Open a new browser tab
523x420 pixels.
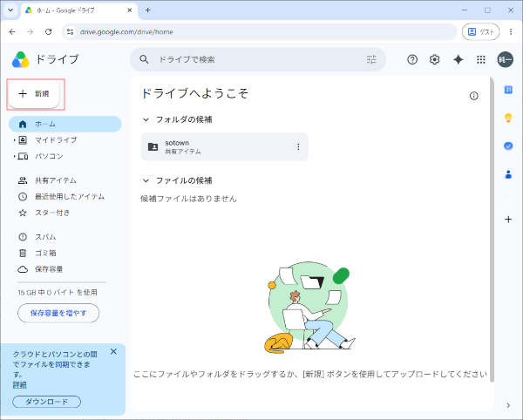[x=148, y=10]
